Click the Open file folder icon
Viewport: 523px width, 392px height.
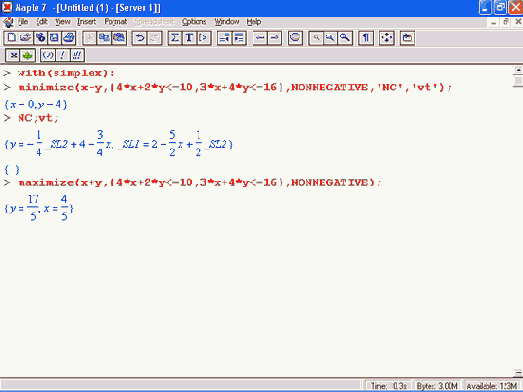click(26, 38)
